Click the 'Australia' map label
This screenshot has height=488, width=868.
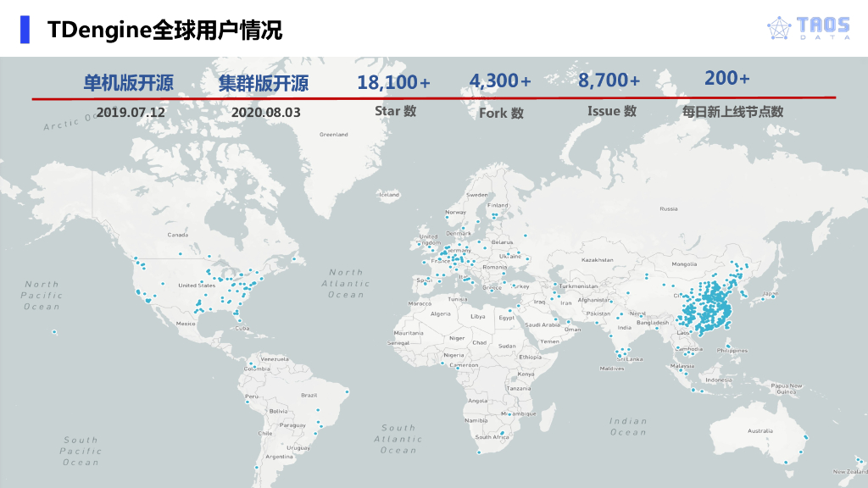pos(760,430)
